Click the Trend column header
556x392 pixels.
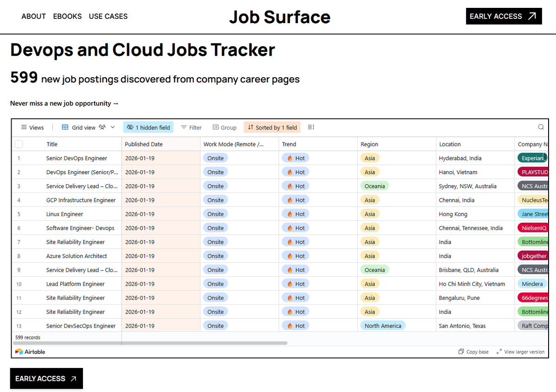[x=318, y=144]
